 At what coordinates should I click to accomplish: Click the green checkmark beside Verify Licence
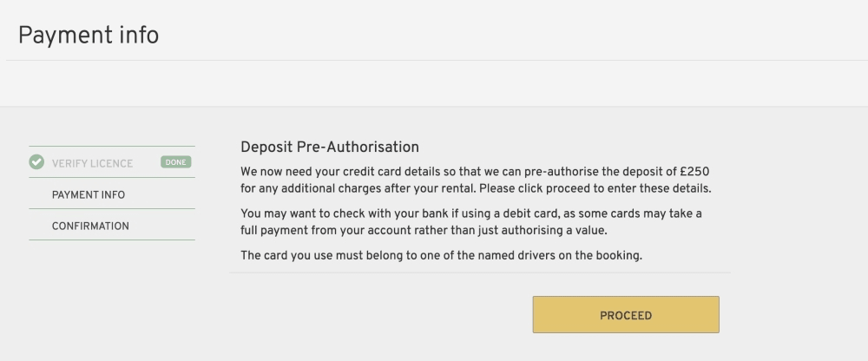click(36, 162)
